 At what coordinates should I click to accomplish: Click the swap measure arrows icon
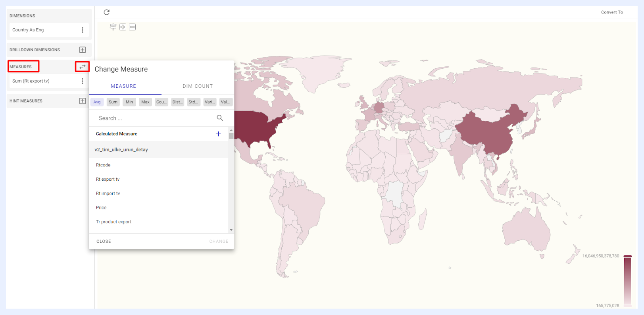coord(82,67)
